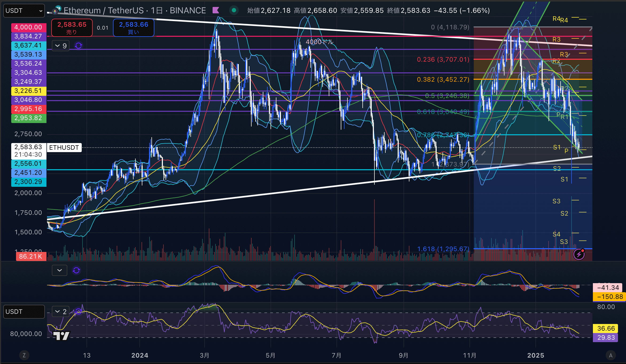
Task: Click the 4000ドル text annotation
Action: click(x=320, y=42)
